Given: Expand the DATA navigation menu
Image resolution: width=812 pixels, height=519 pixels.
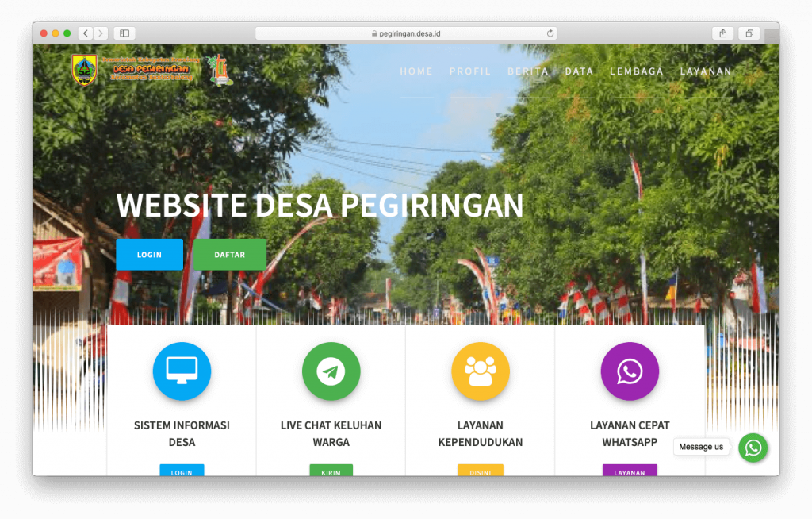Looking at the screenshot, I should [579, 71].
